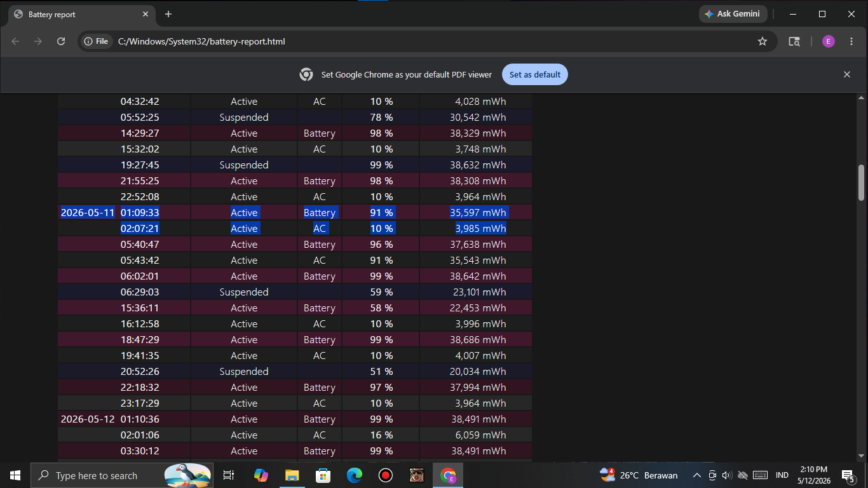Click the browser Forward arrow
This screenshot has width=868, height=488.
click(x=38, y=41)
